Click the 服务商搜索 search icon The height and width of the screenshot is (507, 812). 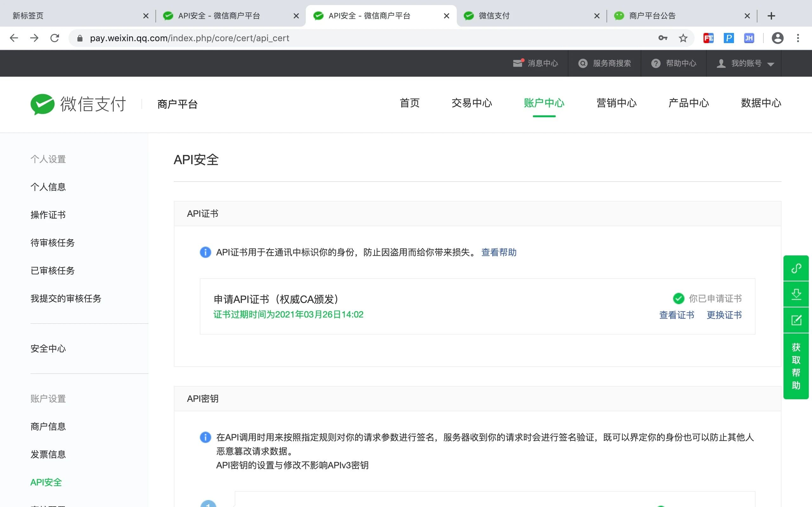tap(583, 63)
